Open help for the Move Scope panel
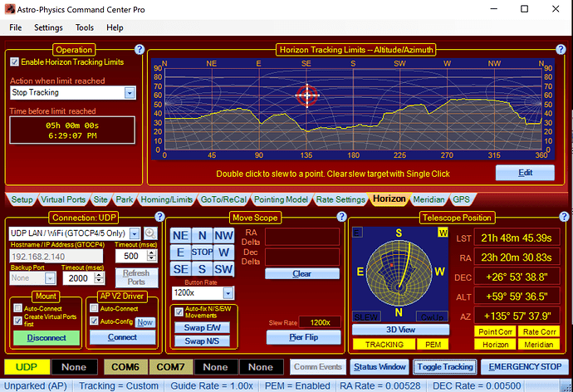The width and height of the screenshot is (573, 392). click(x=341, y=217)
